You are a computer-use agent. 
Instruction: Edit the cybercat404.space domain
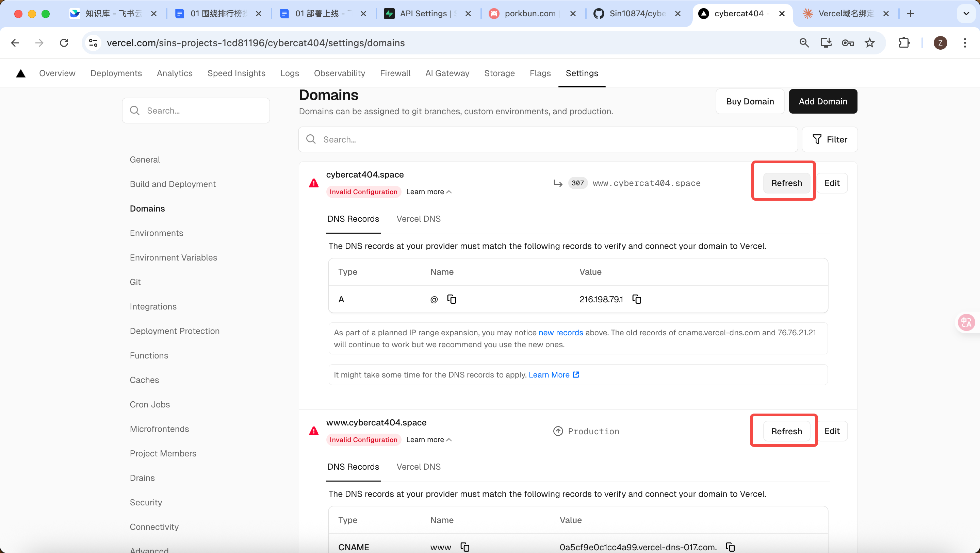click(x=832, y=183)
